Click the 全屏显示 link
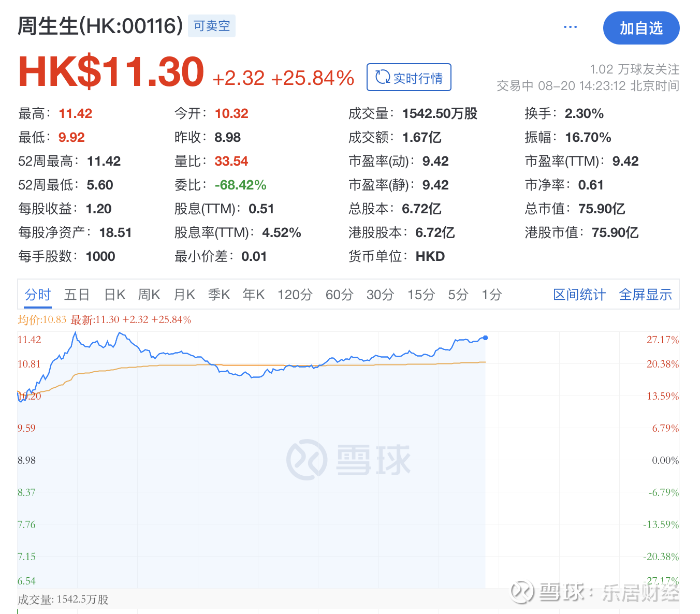The width and height of the screenshot is (700, 614). (646, 295)
